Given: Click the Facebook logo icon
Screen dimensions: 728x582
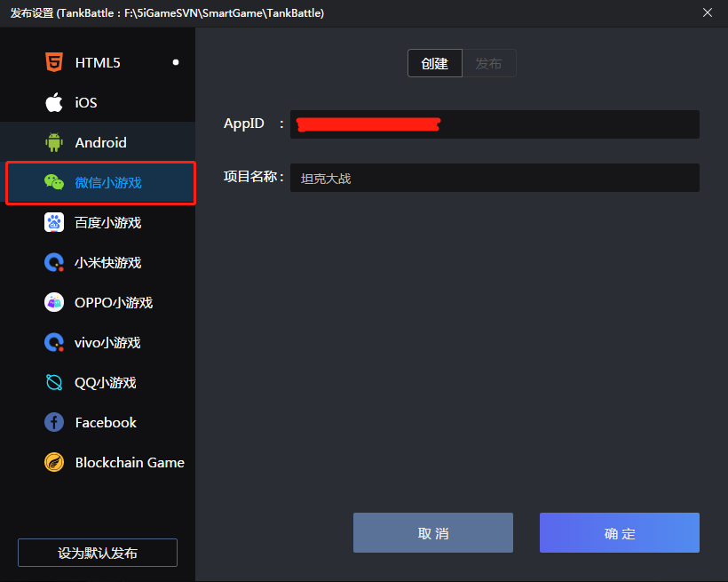Looking at the screenshot, I should point(54,422).
